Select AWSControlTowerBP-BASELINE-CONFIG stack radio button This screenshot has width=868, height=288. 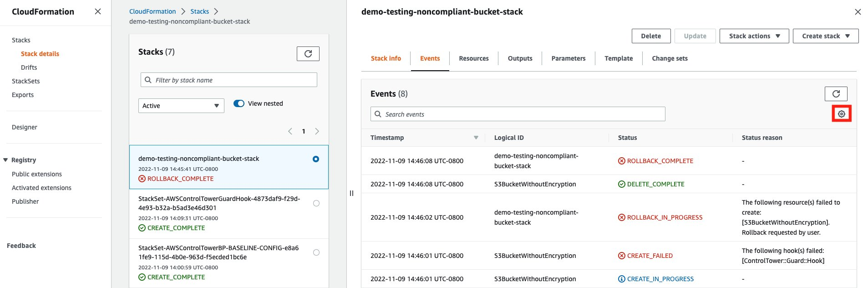click(316, 252)
